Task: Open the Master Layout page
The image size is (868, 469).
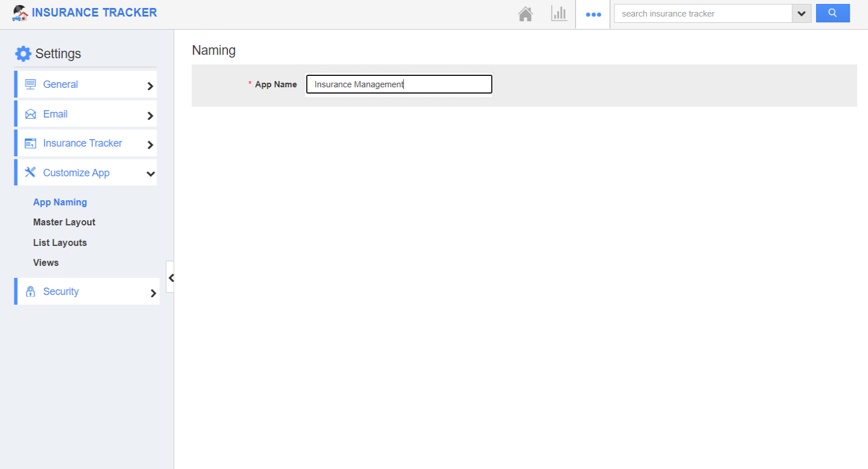Action: pos(64,222)
